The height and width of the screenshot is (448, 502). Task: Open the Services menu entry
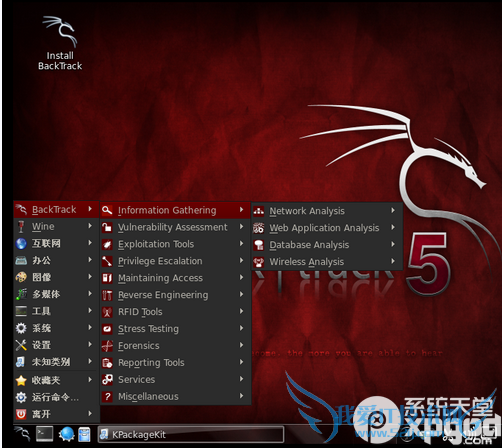tap(175, 379)
